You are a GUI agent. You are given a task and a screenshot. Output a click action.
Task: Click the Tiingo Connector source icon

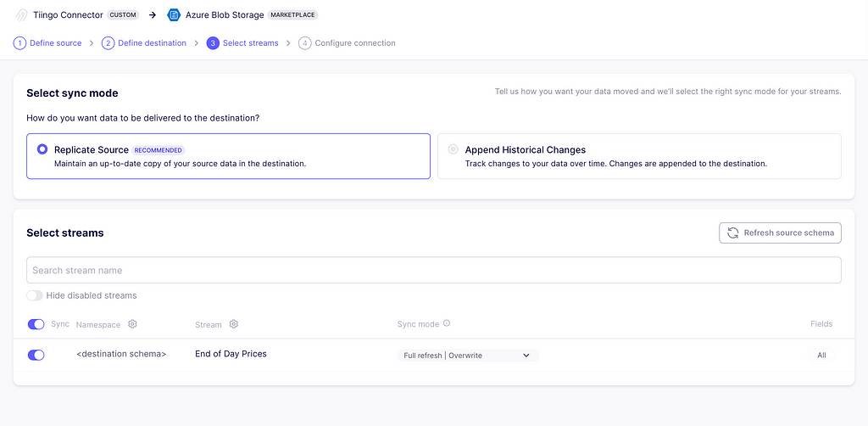21,15
